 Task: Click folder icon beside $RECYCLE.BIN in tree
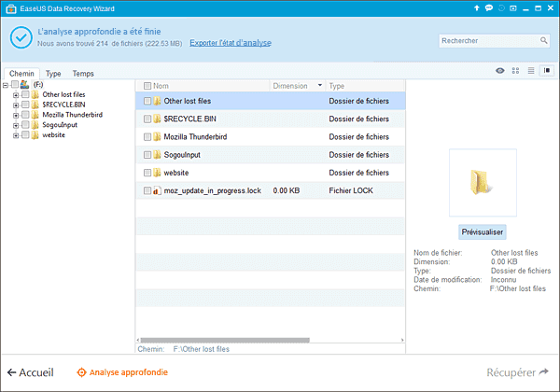point(35,105)
